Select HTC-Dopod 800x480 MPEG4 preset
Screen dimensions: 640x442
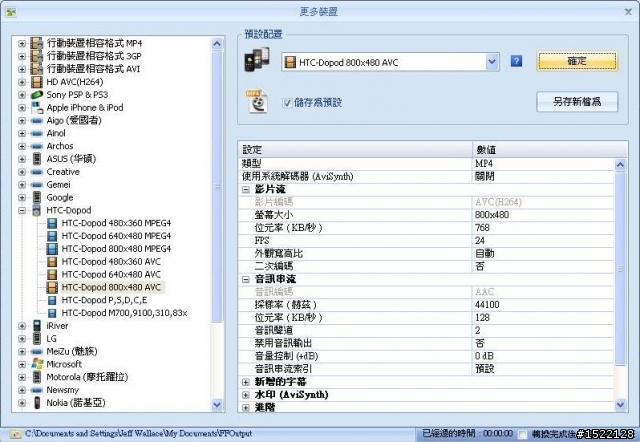click(116, 249)
